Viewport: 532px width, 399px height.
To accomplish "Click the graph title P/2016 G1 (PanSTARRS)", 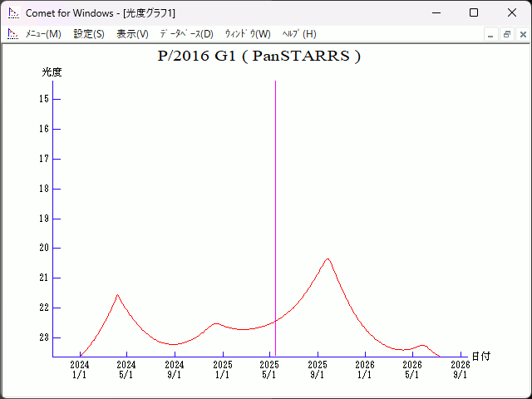I will [x=259, y=57].
